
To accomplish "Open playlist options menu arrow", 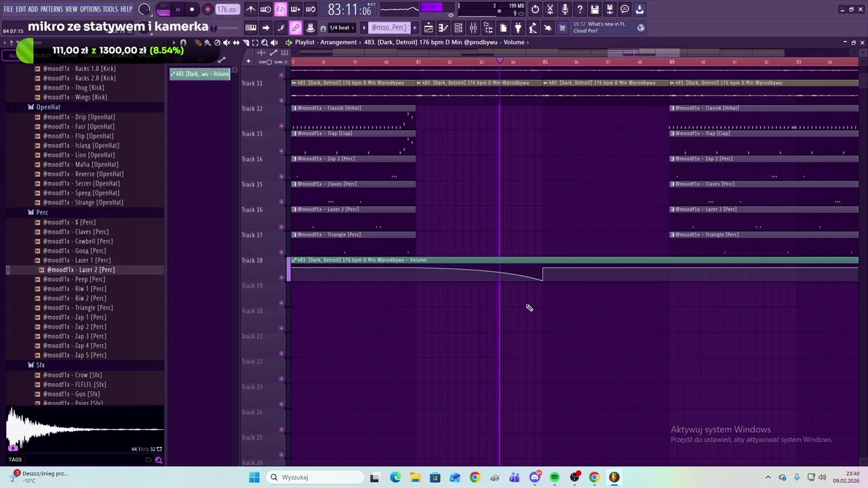I will pos(174,42).
